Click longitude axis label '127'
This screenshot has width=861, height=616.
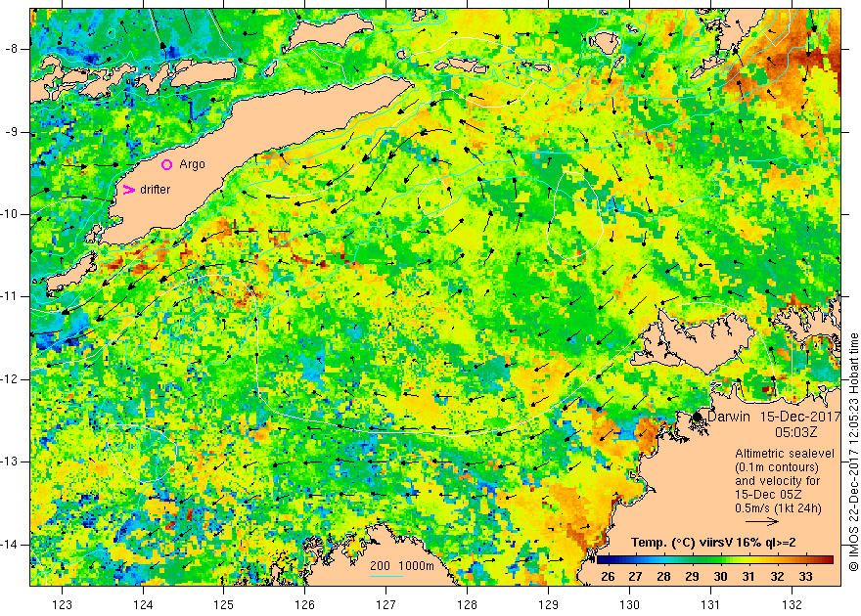[386, 604]
